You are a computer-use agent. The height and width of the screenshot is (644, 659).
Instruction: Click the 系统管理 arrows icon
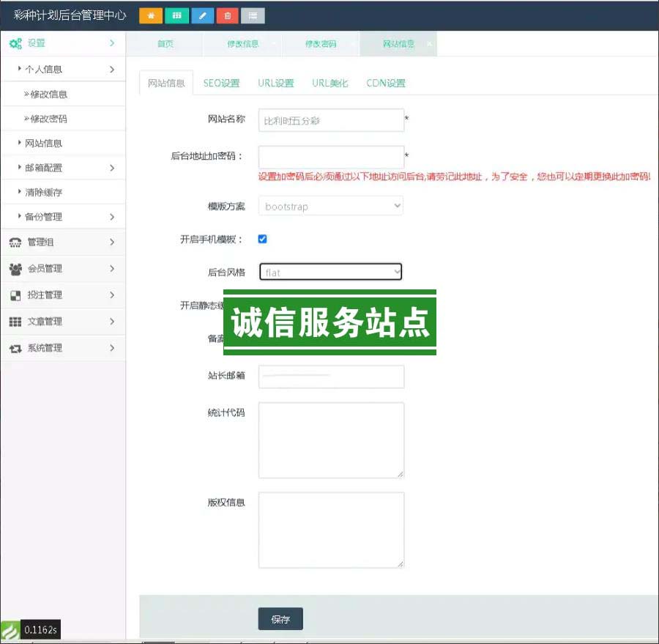click(15, 349)
